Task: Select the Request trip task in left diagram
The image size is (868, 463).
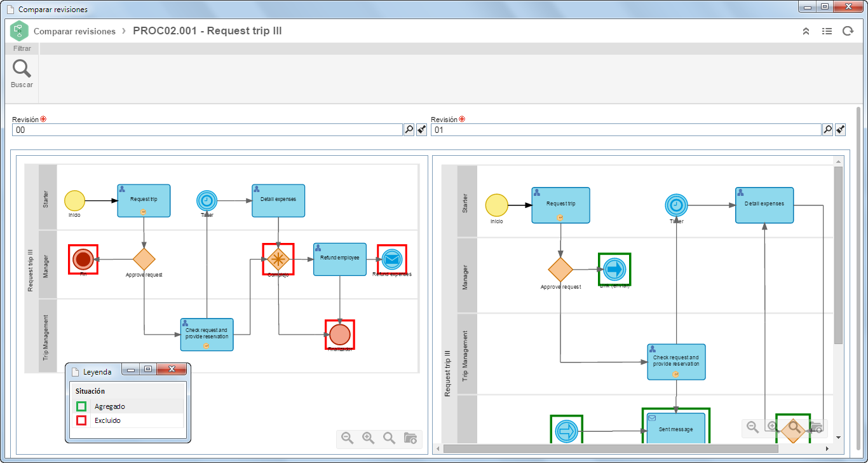Action: [x=144, y=200]
